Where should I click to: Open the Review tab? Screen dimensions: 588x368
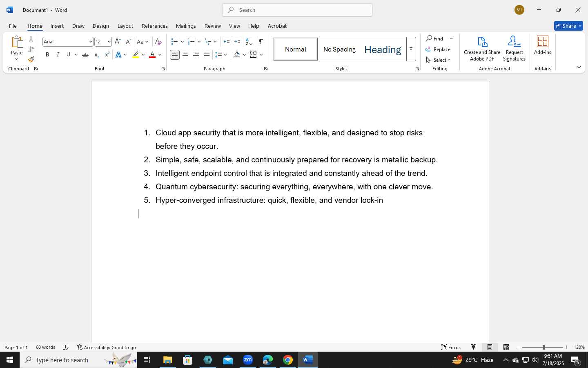coord(213,26)
